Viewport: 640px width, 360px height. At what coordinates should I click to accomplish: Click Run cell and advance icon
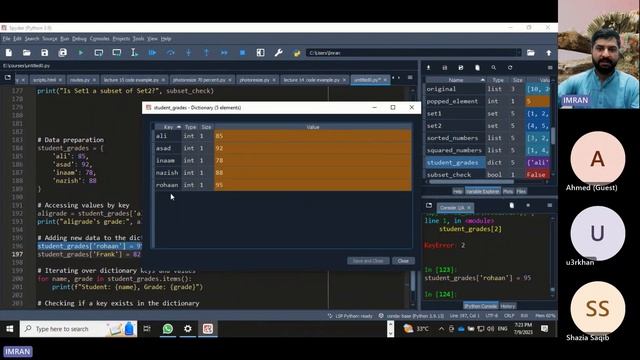(117, 53)
